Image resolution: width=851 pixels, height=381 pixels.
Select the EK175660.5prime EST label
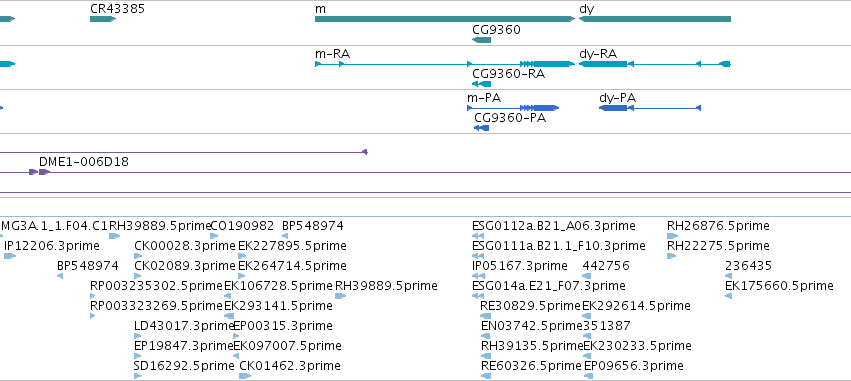click(x=779, y=285)
